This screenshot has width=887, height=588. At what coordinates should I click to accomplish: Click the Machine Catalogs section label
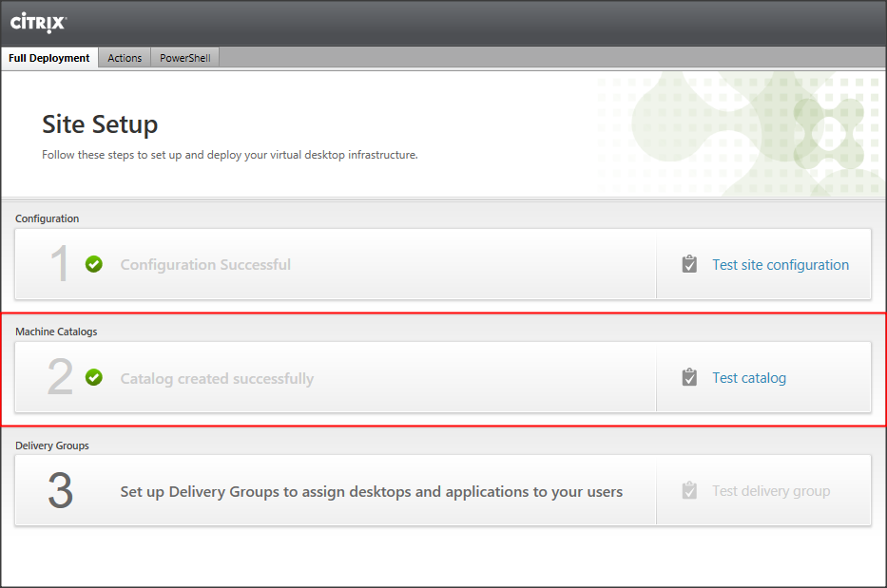[56, 332]
